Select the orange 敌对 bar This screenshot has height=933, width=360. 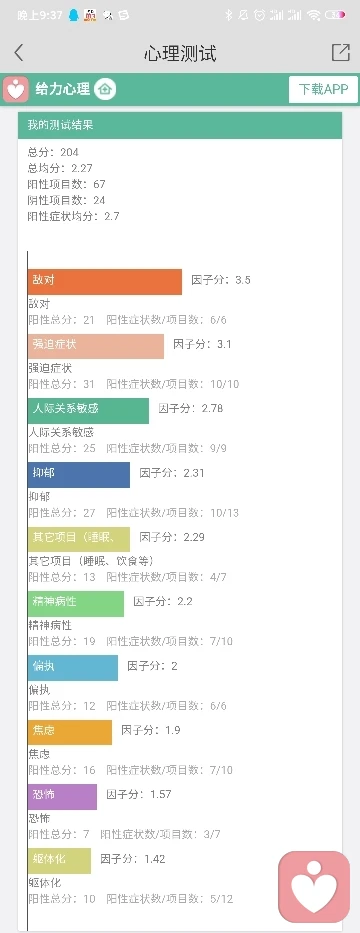click(105, 281)
